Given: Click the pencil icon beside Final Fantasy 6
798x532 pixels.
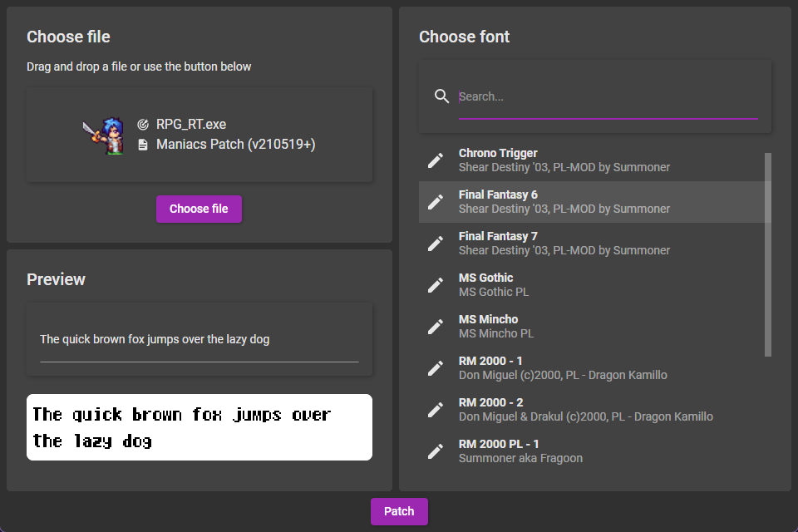Looking at the screenshot, I should [x=435, y=202].
